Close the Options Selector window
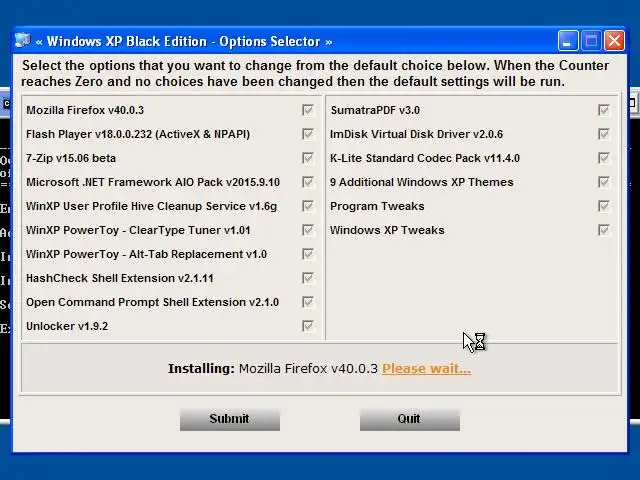Image resolution: width=640 pixels, height=480 pixels. [x=614, y=41]
